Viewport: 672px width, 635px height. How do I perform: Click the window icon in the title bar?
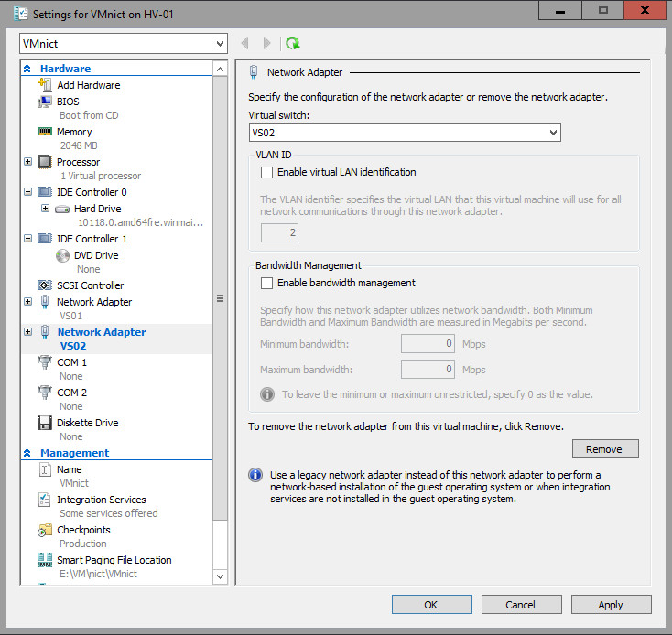coord(20,14)
